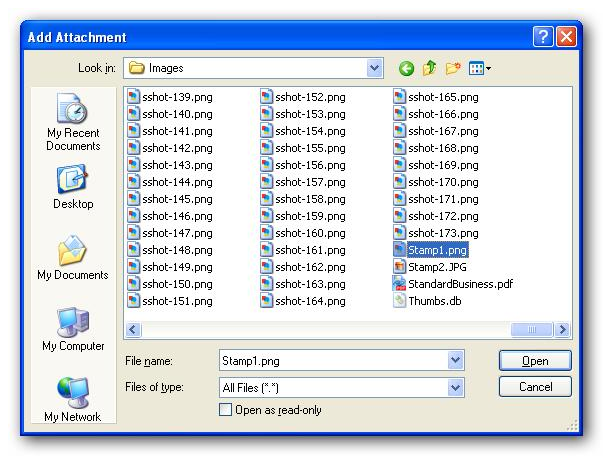Screen dimensions: 611x464
Task: Open My Network location
Action: (73, 399)
